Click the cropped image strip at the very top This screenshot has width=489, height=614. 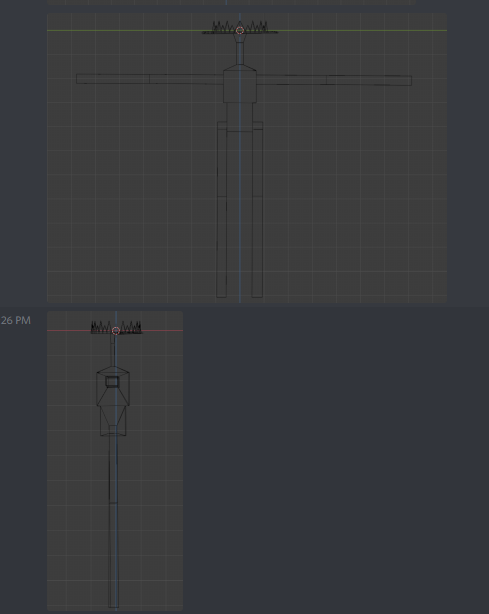click(x=231, y=2)
